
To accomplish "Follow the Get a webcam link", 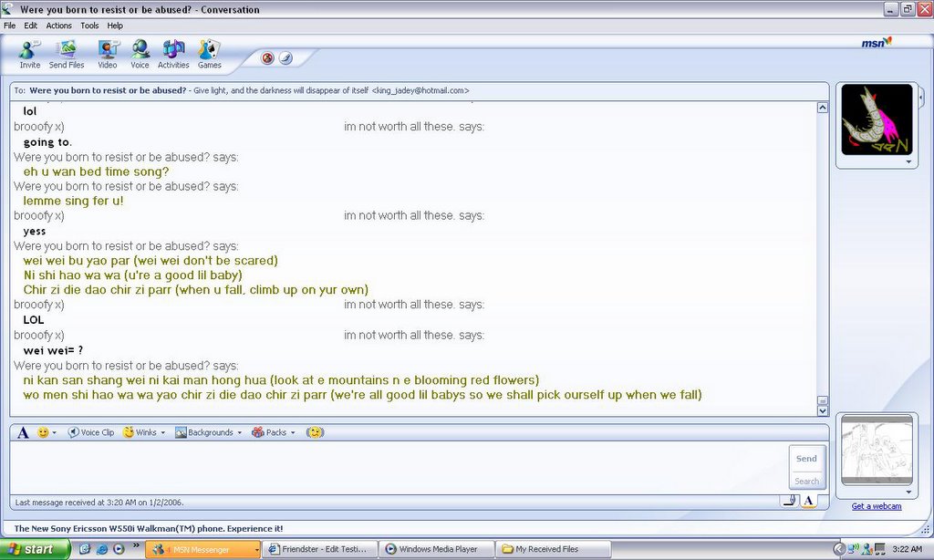I will (877, 506).
